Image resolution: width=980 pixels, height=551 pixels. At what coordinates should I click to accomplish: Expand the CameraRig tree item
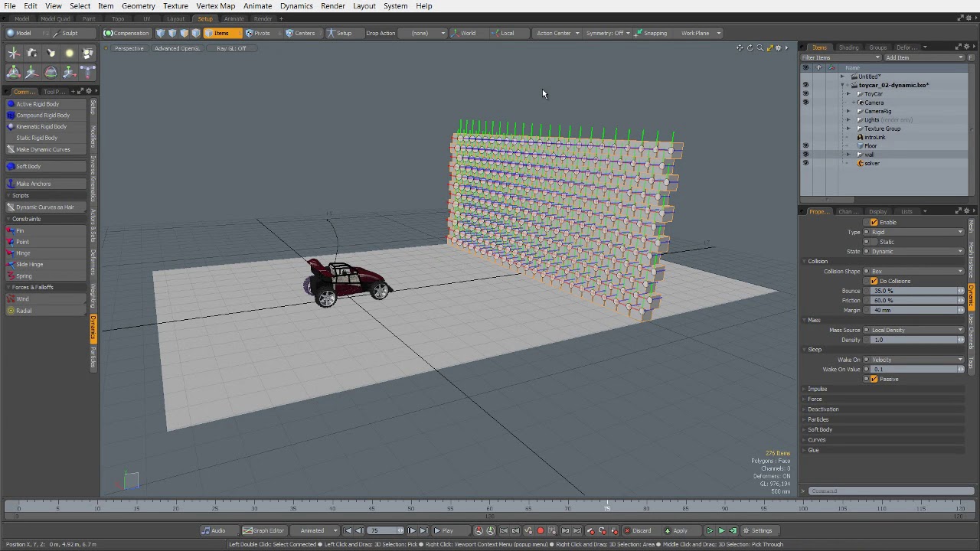[x=848, y=112]
